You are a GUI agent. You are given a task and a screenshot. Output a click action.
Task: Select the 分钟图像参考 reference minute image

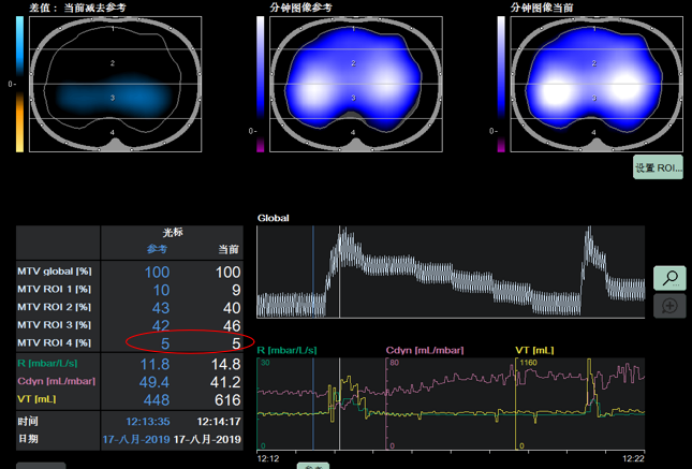[356, 84]
